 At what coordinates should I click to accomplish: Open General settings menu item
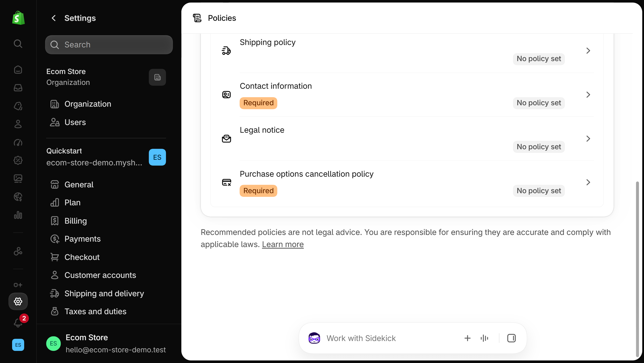point(106,184)
